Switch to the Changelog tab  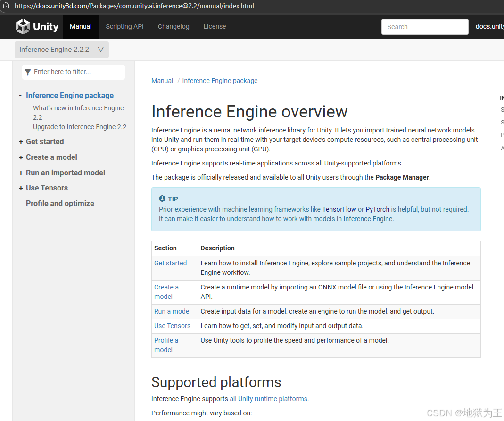point(174,27)
